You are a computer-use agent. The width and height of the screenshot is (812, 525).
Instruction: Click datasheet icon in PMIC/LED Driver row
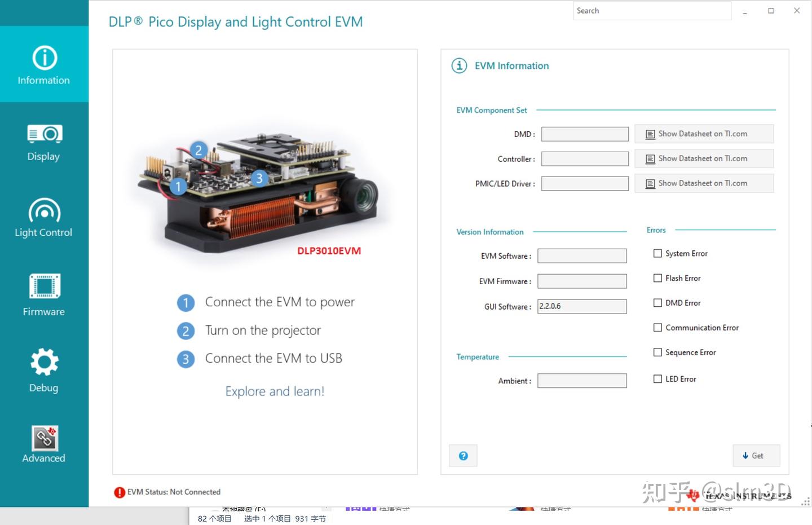pyautogui.click(x=650, y=184)
